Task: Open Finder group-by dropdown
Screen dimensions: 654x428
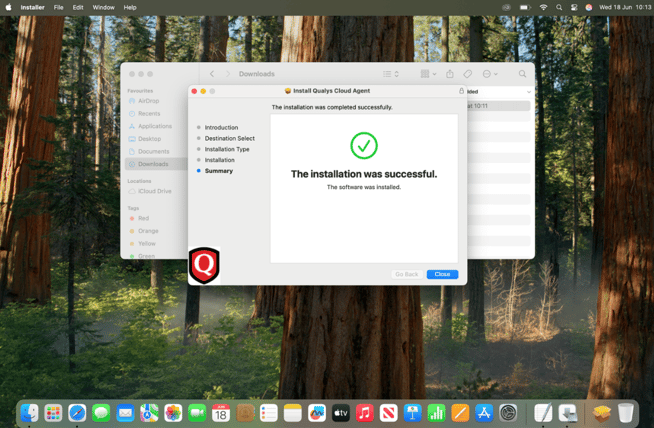Action: 428,74
